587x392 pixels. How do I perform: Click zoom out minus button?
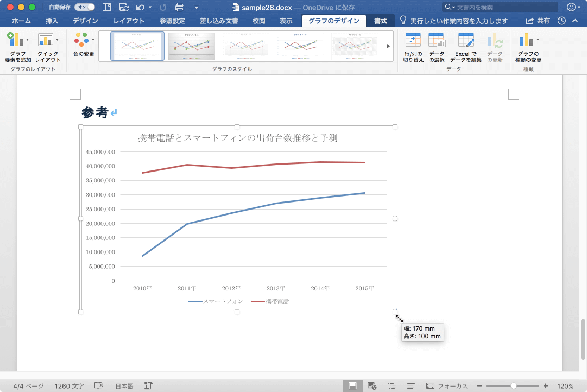479,386
